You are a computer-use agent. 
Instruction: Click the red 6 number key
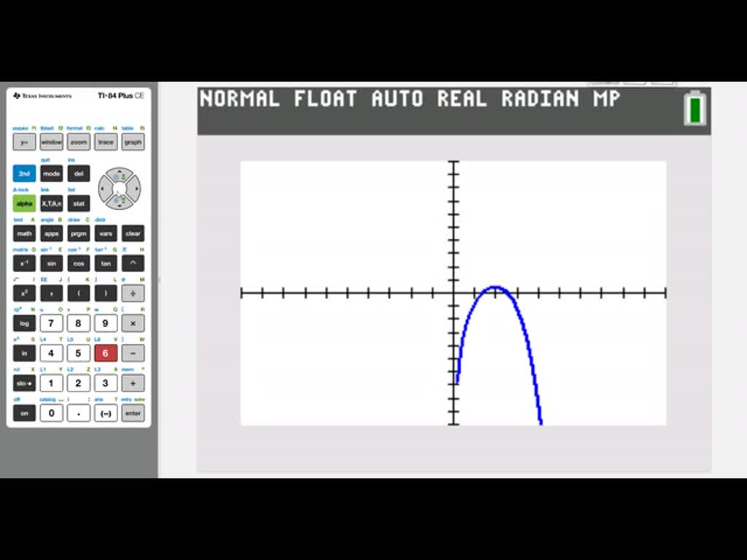point(105,353)
